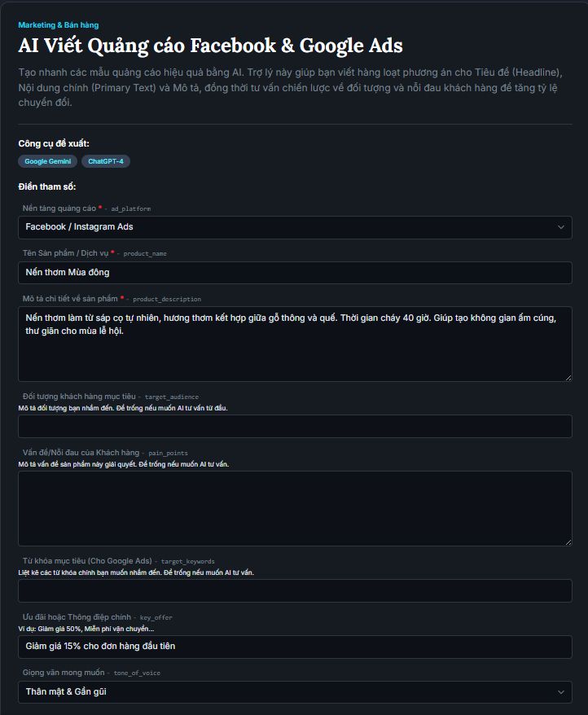Click the "Đối tượng khách hàng mục tiêu" label
588x715 pixels.
pyautogui.click(x=79, y=396)
